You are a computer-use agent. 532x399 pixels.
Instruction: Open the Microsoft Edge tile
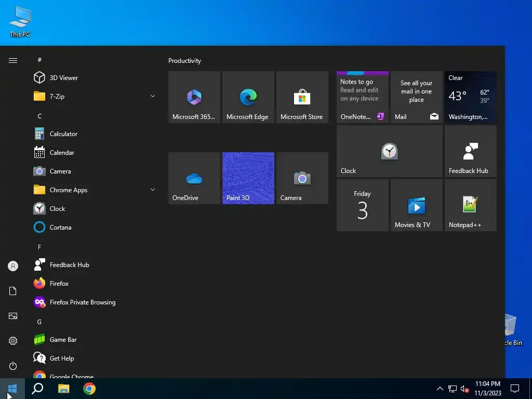pyautogui.click(x=248, y=97)
